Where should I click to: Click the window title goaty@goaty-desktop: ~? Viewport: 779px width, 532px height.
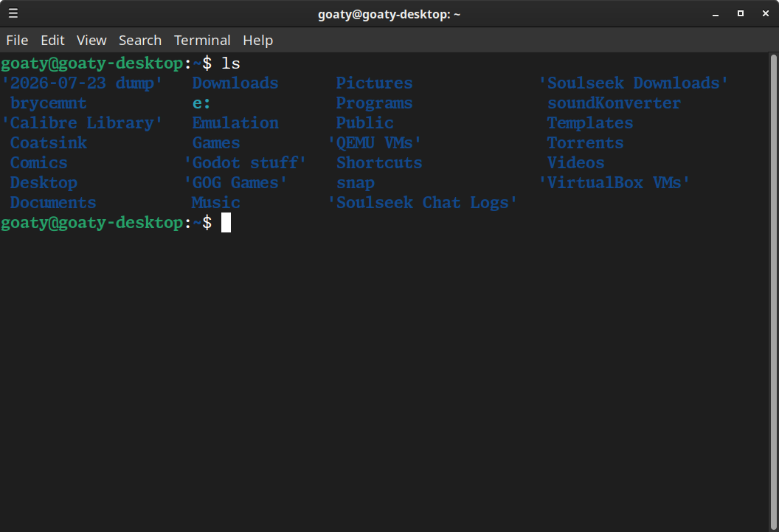(x=389, y=14)
